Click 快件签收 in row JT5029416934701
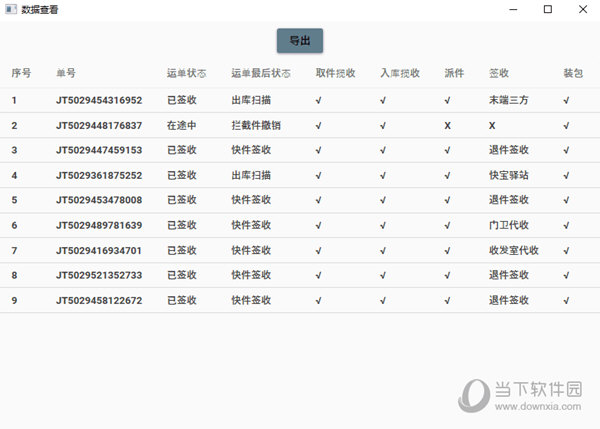 click(x=251, y=250)
